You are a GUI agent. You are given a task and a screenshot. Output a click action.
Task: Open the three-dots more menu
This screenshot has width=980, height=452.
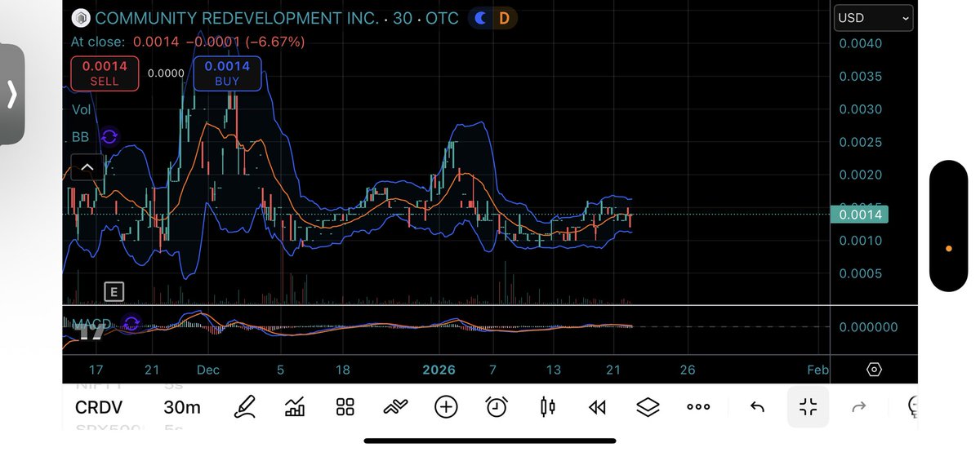[x=698, y=406]
